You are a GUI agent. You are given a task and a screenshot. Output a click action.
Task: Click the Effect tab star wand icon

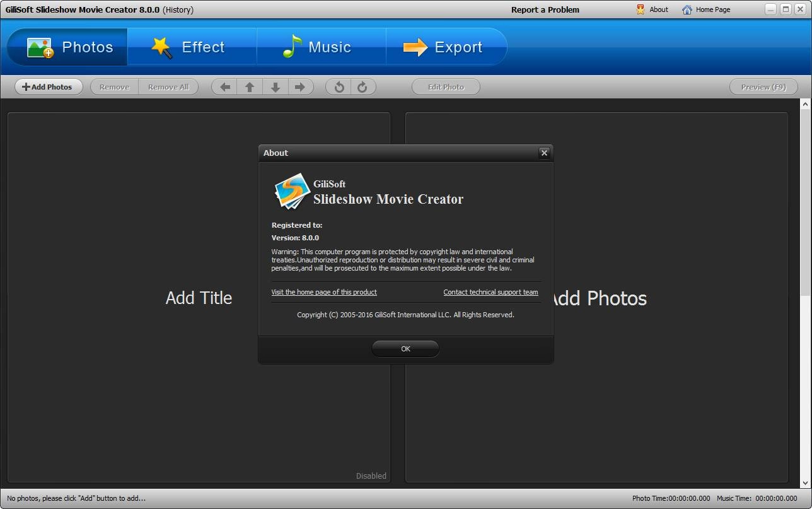click(162, 47)
